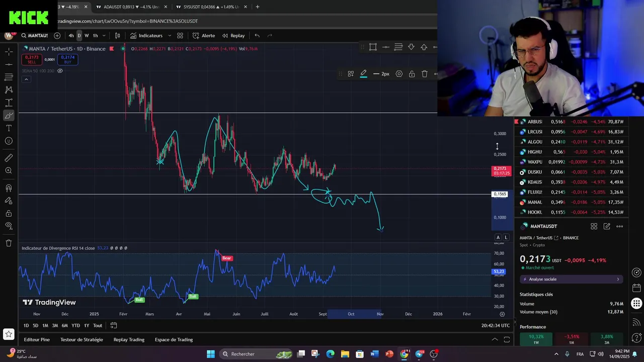Image resolution: width=644 pixels, height=362 pixels.
Task: Open the candlestick chart type selector
Action: (x=117, y=36)
